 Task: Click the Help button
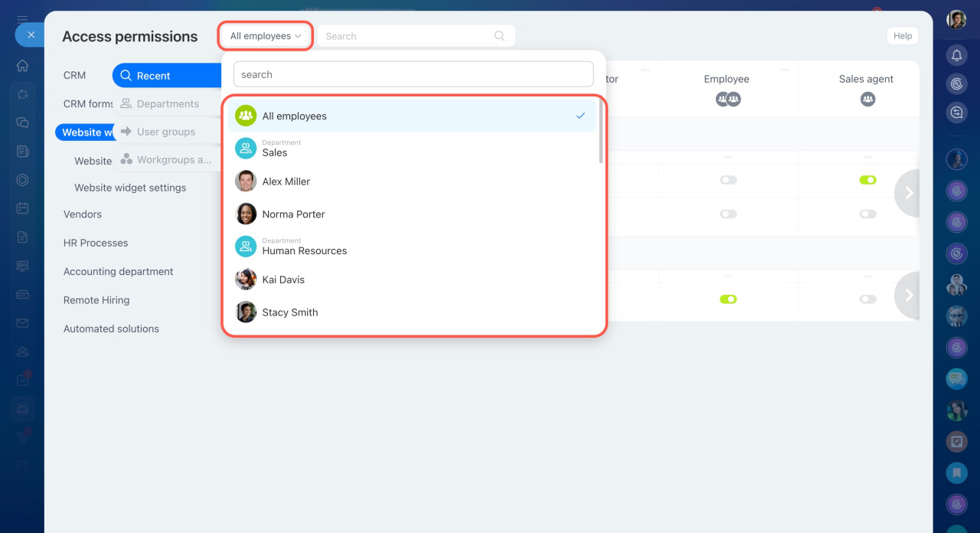(x=902, y=36)
